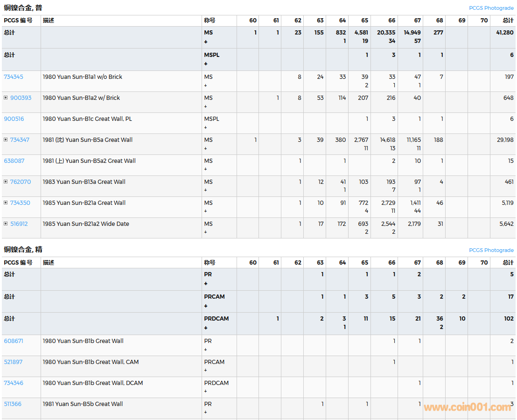This screenshot has width=517, height=420.
Task: Open PCGS number 608671 proof entry
Action: [14, 341]
